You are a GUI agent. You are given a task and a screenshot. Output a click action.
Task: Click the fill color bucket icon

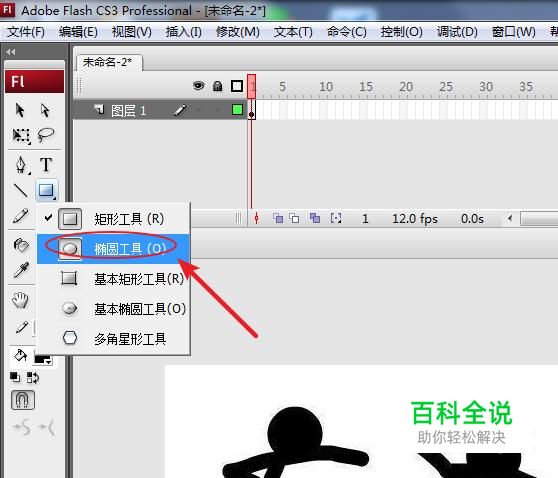pos(20,355)
